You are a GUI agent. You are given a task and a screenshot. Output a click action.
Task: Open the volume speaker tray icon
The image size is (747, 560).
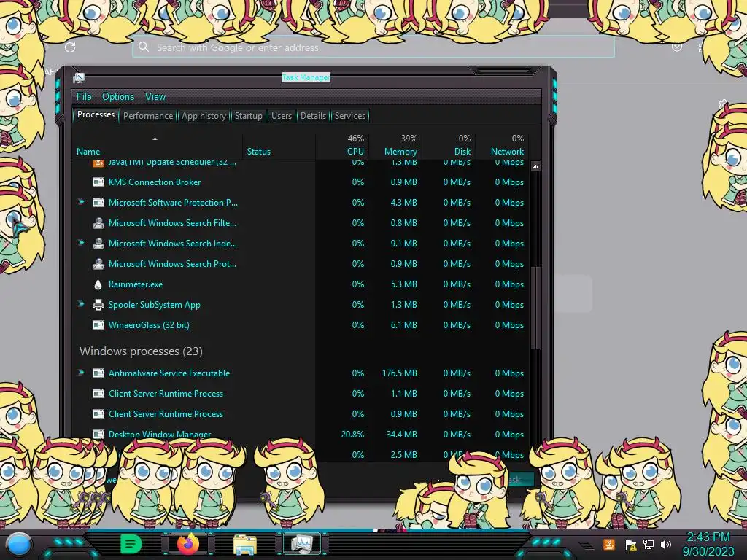point(665,544)
